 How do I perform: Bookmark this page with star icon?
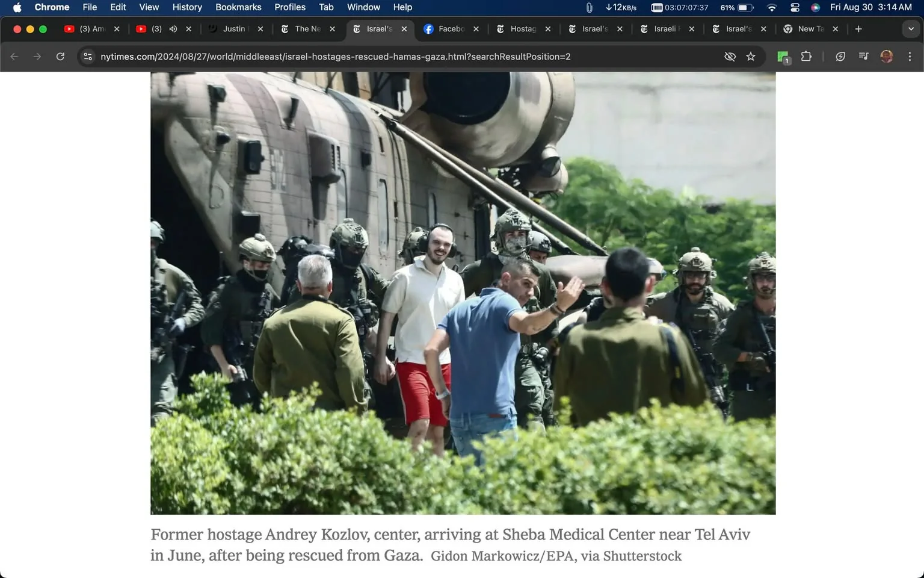tap(751, 57)
